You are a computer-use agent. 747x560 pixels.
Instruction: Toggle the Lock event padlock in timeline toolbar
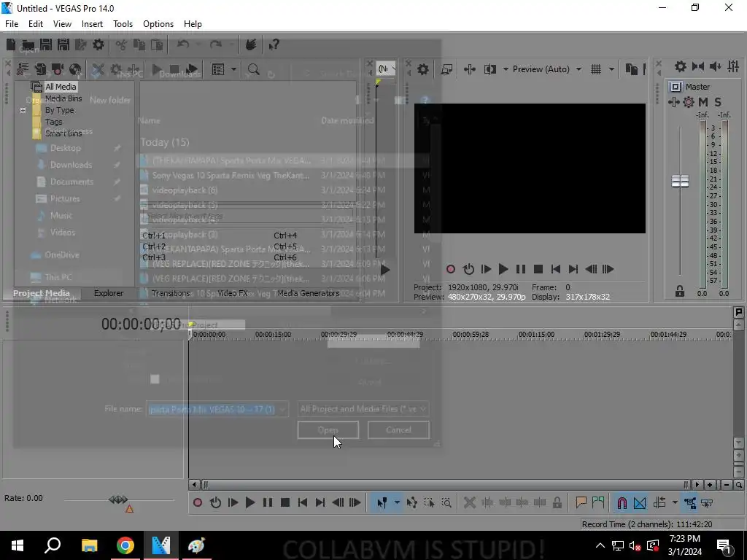pyautogui.click(x=557, y=503)
